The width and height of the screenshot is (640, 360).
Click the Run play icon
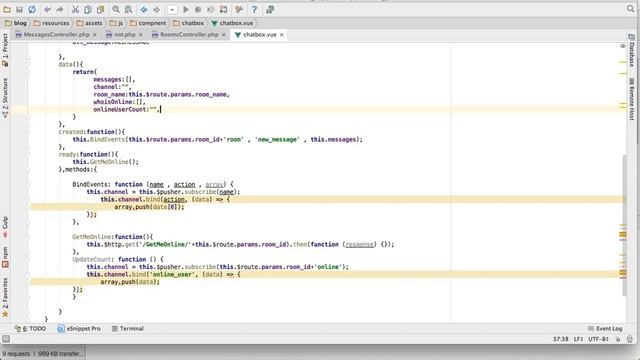click(186, 9)
